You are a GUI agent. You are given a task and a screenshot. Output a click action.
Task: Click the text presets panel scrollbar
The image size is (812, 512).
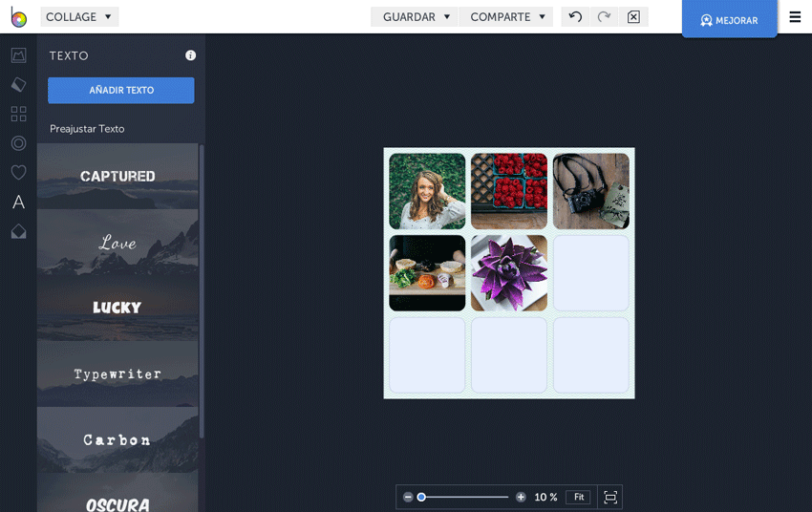pos(202,291)
